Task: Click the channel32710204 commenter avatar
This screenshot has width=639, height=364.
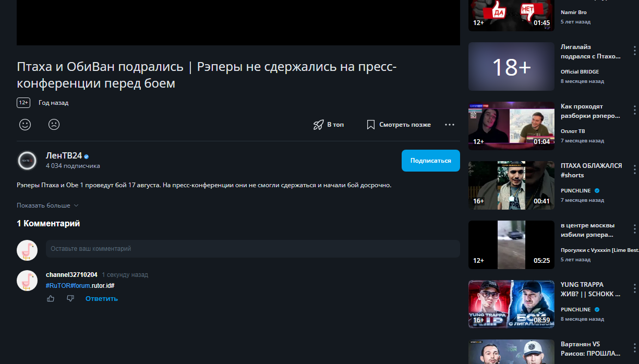Action: click(27, 281)
